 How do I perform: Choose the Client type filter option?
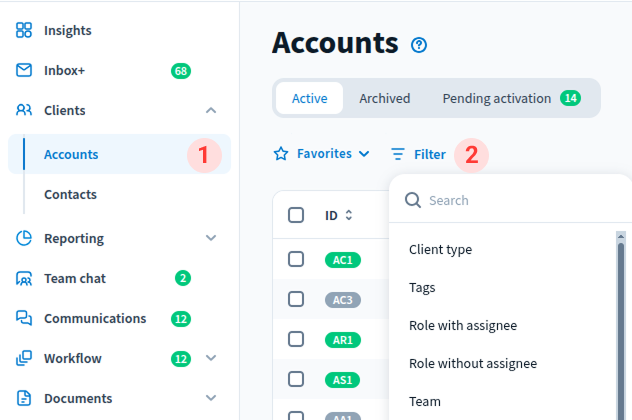click(440, 249)
